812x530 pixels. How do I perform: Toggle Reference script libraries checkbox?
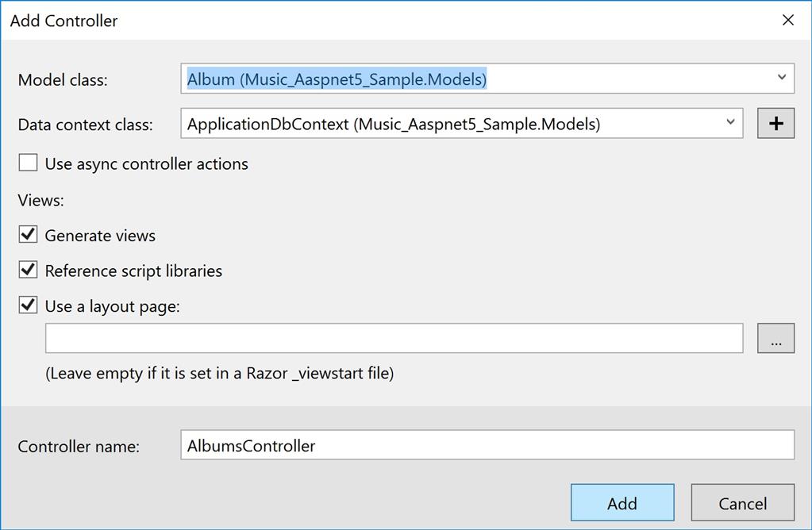click(x=29, y=271)
